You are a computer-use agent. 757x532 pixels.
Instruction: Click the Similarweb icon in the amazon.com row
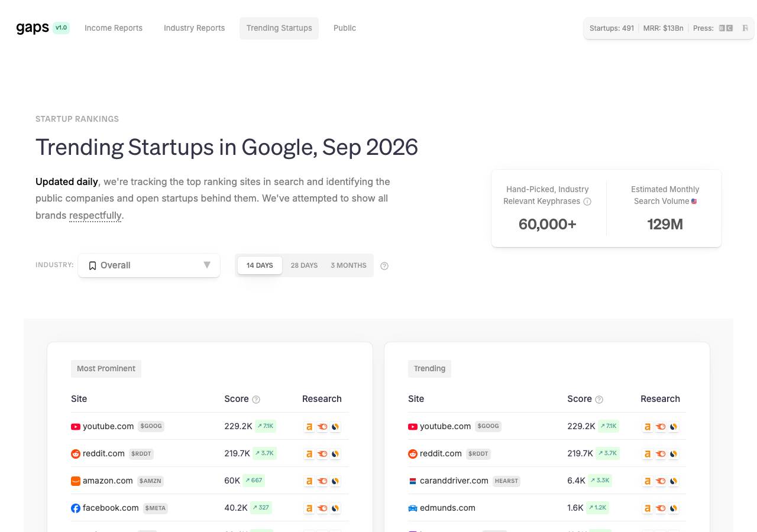[x=335, y=481]
